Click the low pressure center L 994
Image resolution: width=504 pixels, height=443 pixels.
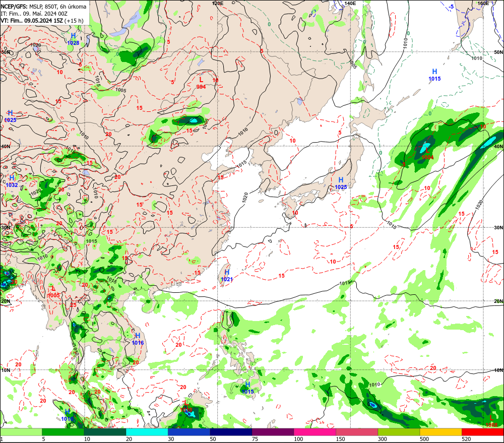pos(201,83)
